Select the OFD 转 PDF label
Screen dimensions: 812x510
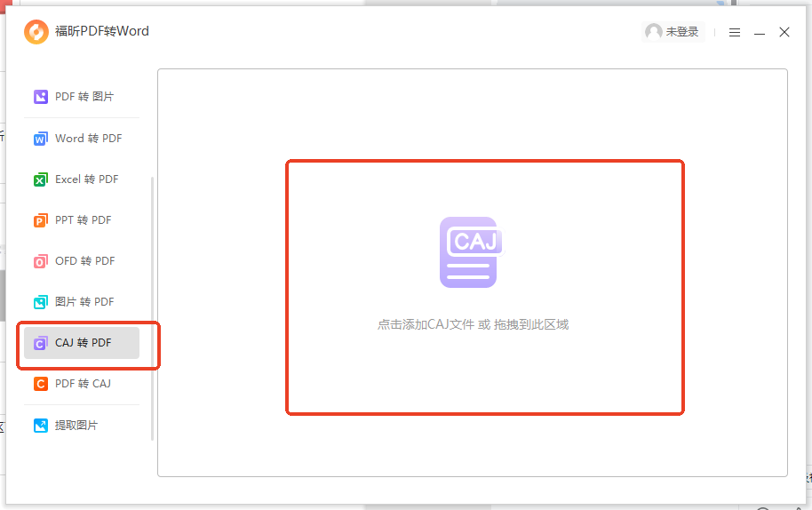pyautogui.click(x=85, y=261)
